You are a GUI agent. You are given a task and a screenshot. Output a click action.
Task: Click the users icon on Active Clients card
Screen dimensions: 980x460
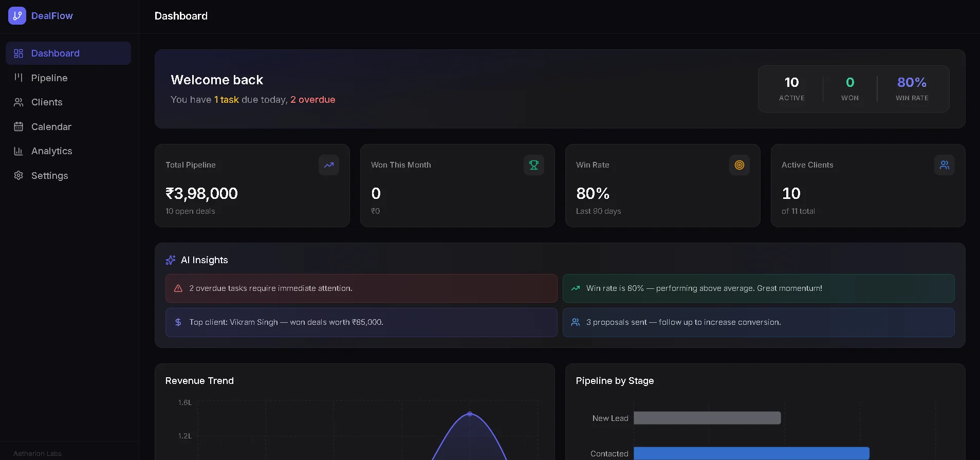pyautogui.click(x=945, y=165)
